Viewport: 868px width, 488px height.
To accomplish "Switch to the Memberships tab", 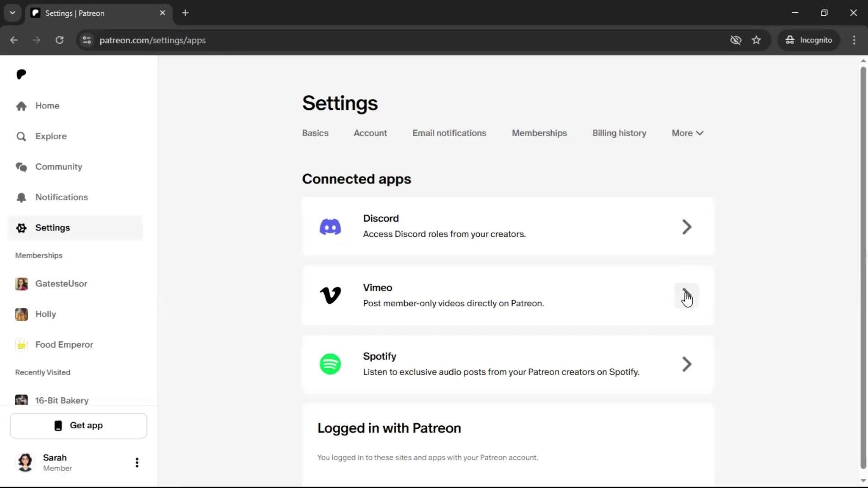I will (x=539, y=133).
